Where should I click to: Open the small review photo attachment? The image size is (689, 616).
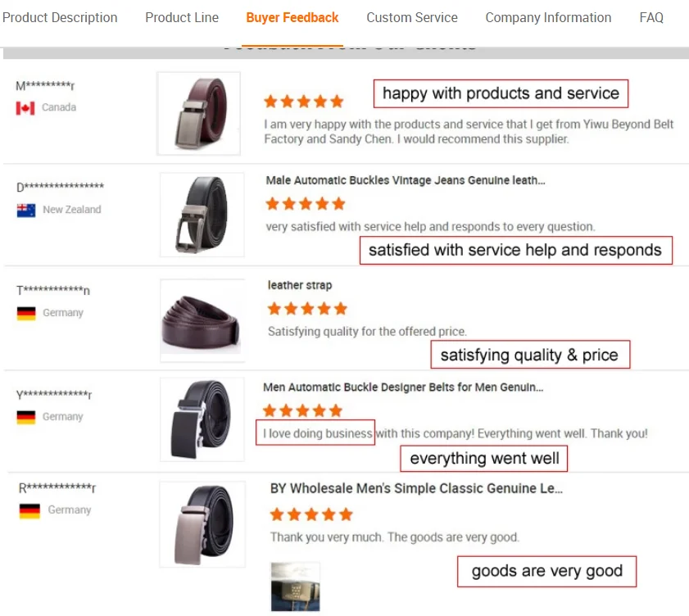point(295,585)
